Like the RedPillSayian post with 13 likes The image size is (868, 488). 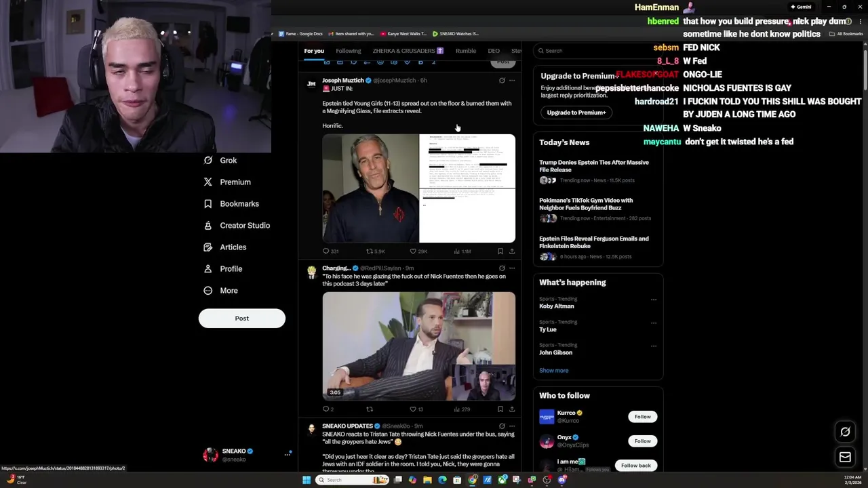416,409
